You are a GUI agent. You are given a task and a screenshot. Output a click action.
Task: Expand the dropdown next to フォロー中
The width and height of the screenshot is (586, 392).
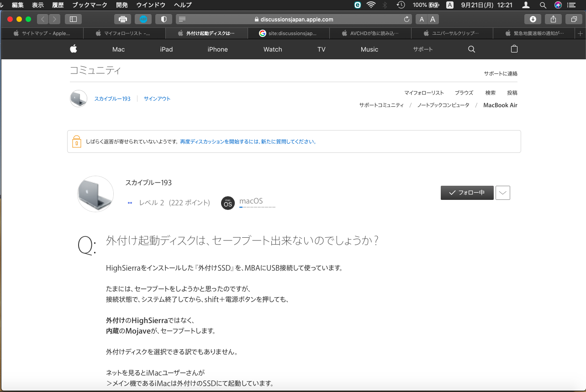(x=503, y=193)
